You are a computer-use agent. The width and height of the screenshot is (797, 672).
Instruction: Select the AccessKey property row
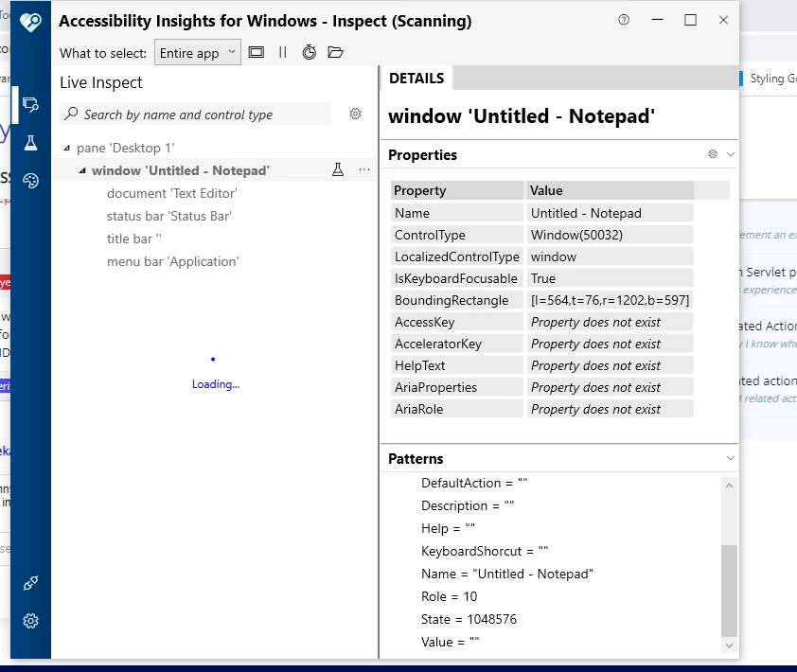point(542,322)
